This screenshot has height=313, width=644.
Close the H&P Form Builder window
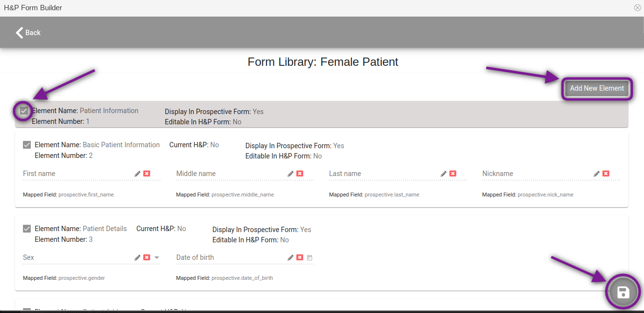637,8
